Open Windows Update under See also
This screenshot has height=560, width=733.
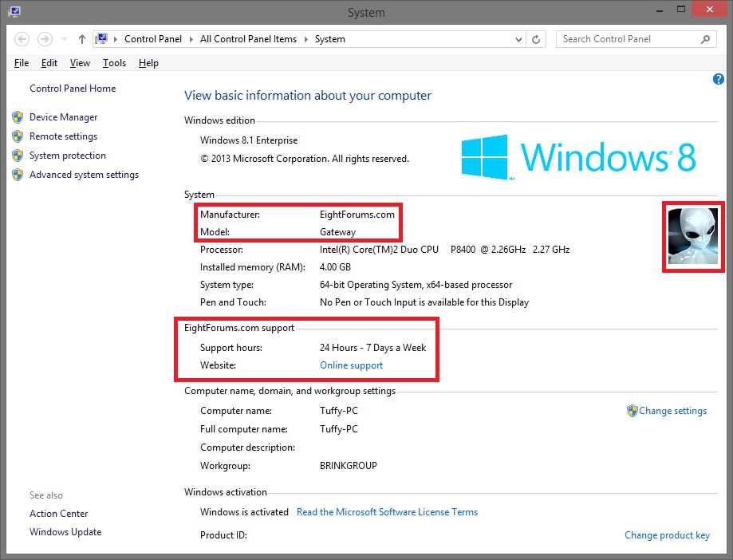coord(65,532)
